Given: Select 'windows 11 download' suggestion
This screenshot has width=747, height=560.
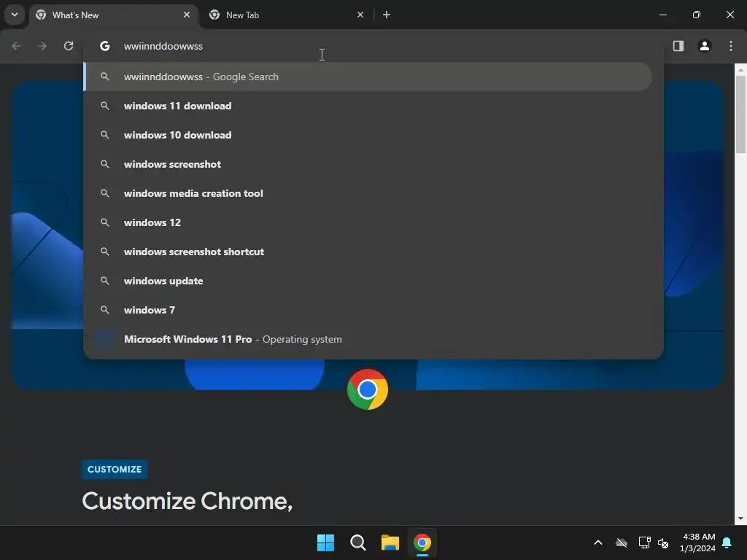Looking at the screenshot, I should coord(368,106).
